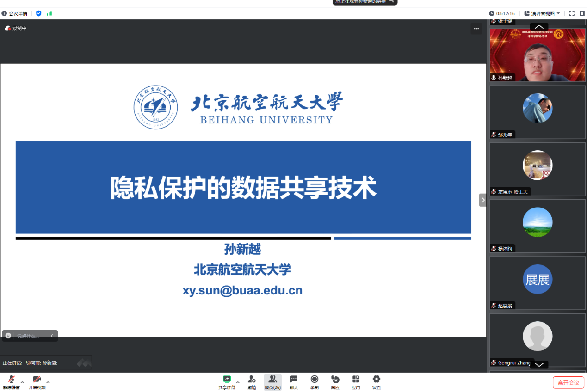Open meeting details (会议详情)
The height and width of the screenshot is (392, 587).
tap(14, 13)
